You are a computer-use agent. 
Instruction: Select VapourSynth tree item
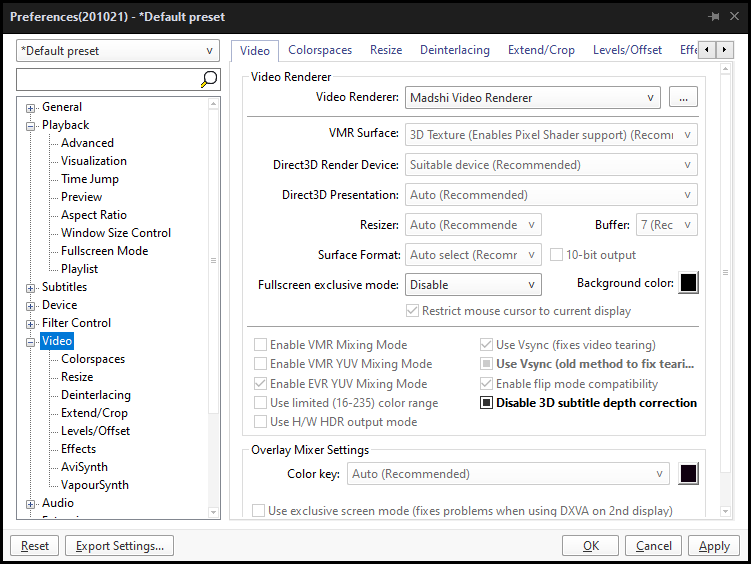[x=95, y=485]
